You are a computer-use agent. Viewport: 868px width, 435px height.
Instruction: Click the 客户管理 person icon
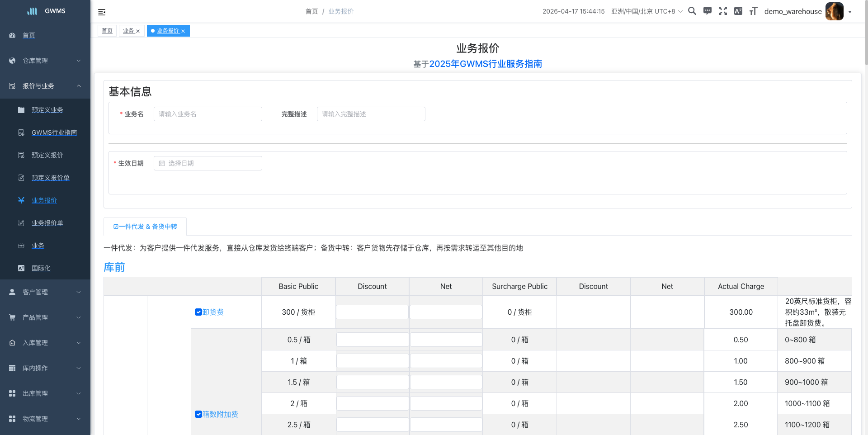click(x=12, y=292)
